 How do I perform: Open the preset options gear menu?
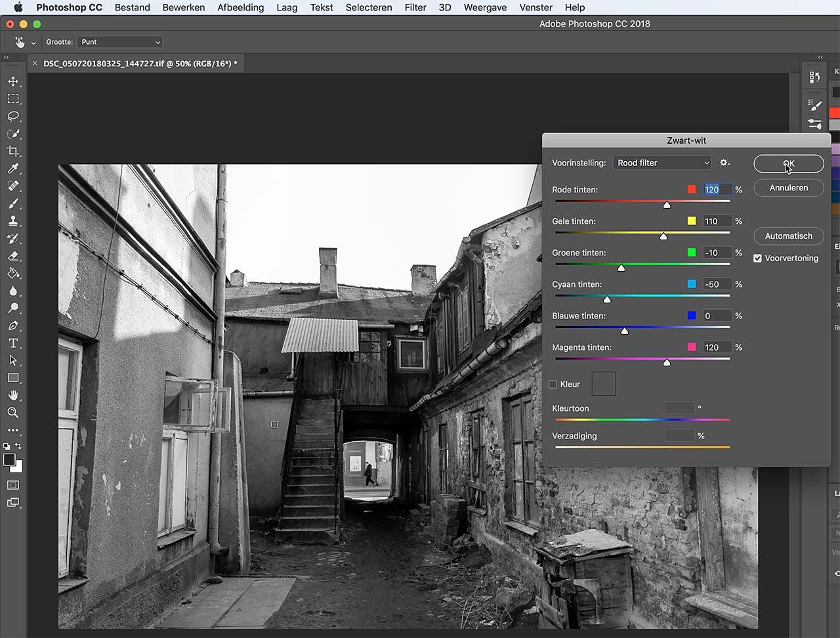[724, 163]
